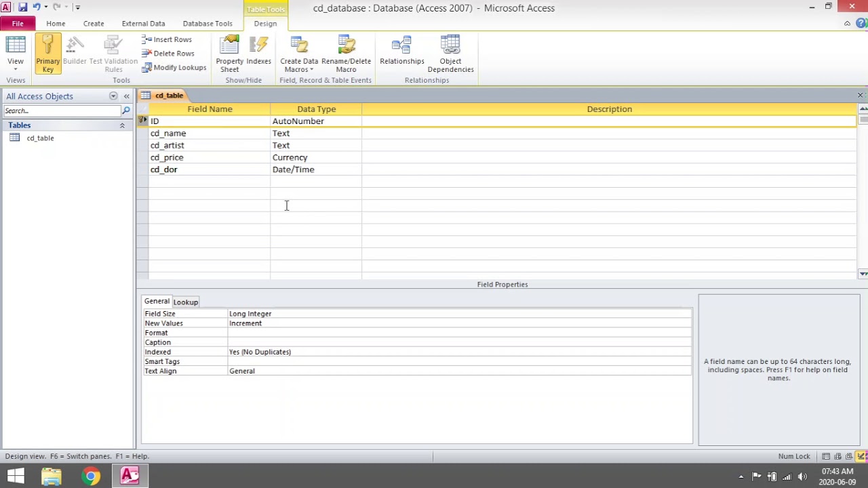Click the Access icon on the taskbar
This screenshot has height=488, width=868.
[x=130, y=476]
